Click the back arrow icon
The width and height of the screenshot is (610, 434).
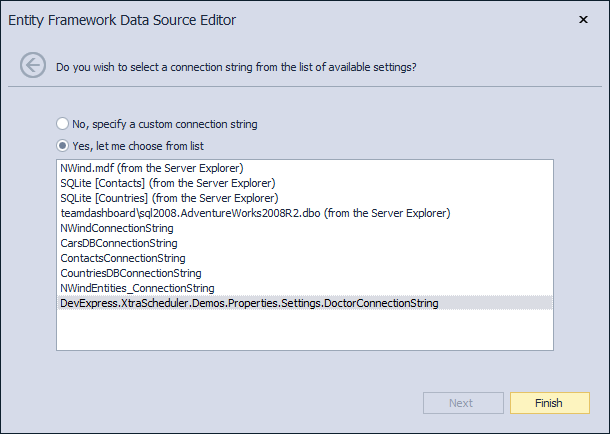tap(33, 66)
